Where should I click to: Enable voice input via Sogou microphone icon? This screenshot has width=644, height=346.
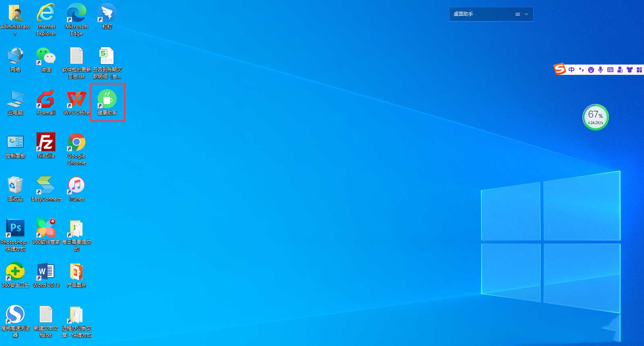(601, 70)
